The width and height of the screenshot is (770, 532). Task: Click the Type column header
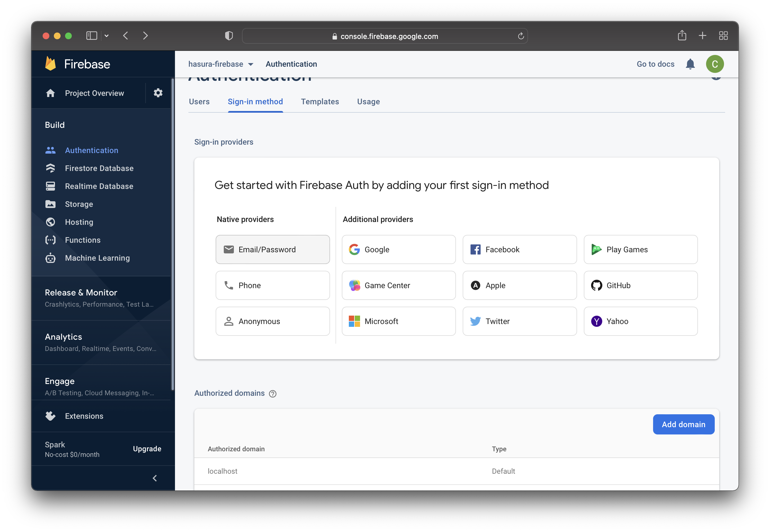point(499,449)
